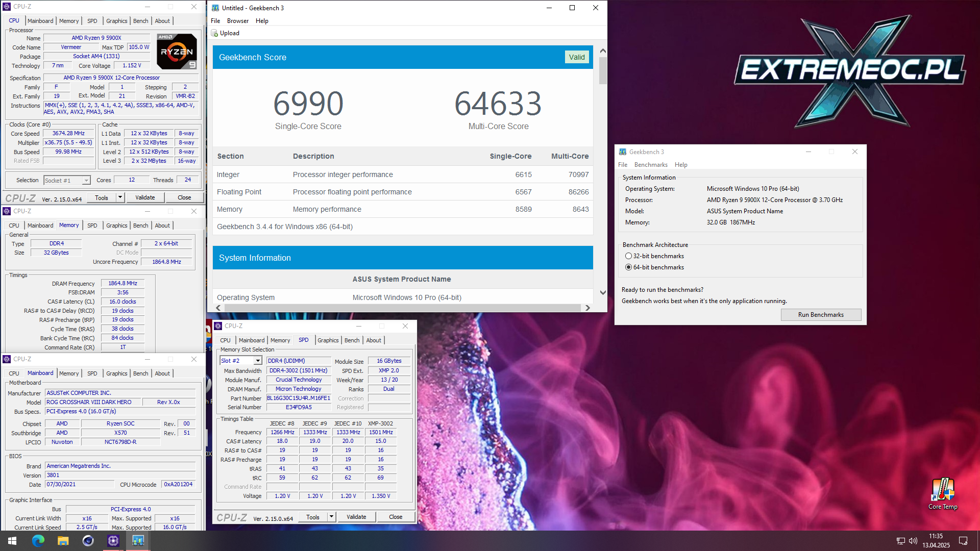The height and width of the screenshot is (551, 980).
Task: Open Core Temp desktop shortcut
Action: point(943,494)
